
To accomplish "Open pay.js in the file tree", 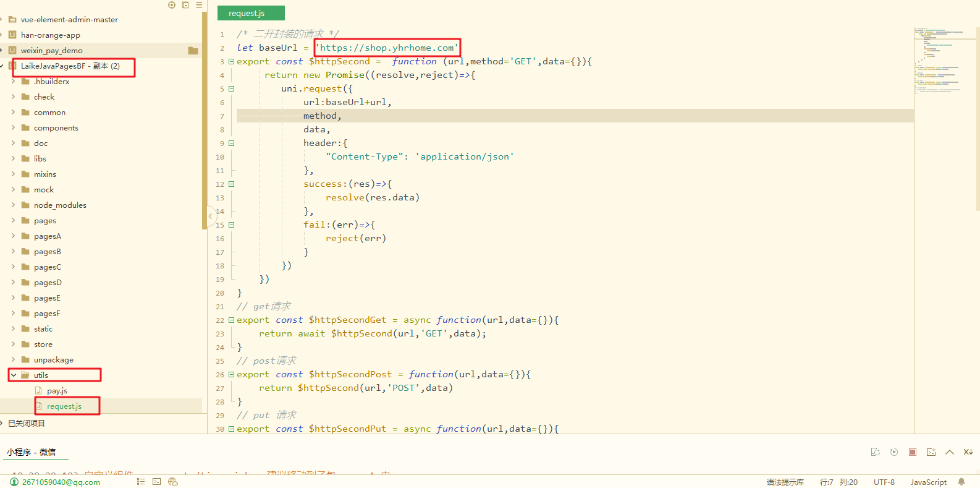I will [57, 391].
